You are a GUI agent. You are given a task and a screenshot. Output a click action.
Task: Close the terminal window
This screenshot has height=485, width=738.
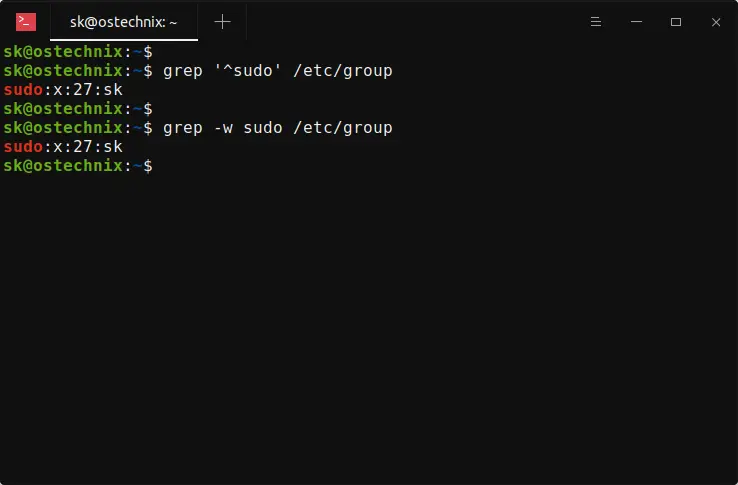tap(714, 21)
